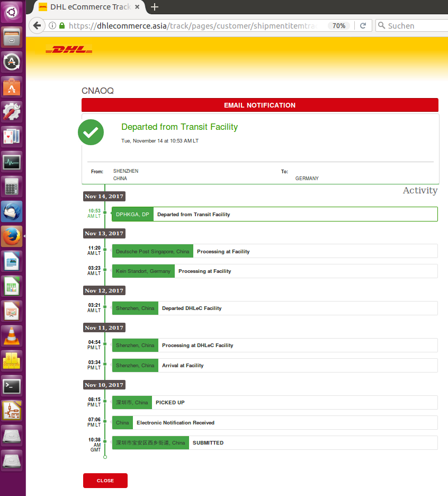
Task: Open the bottom disk drive icon in launcher
Action: point(12,460)
